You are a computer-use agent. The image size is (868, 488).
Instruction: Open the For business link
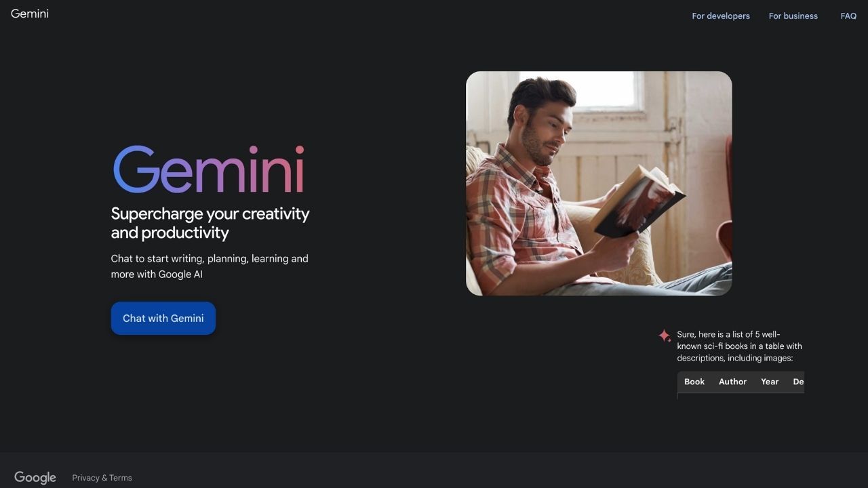click(x=793, y=16)
